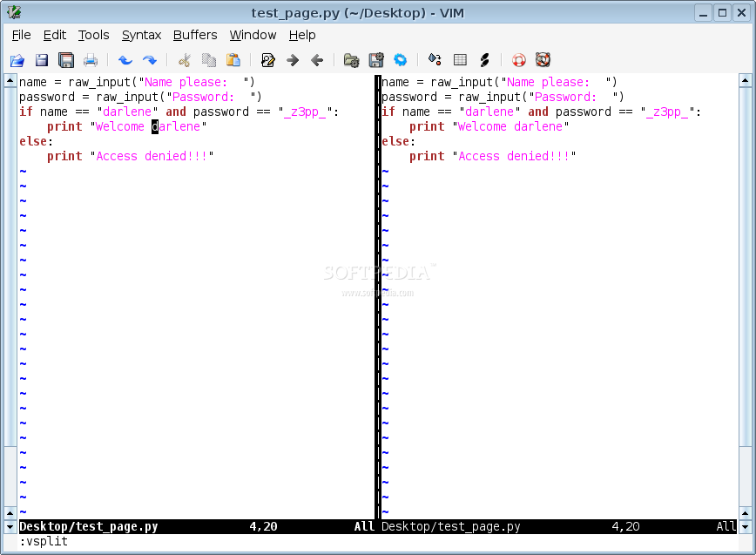
Task: Click 'Password:' string in right pane
Action: pos(565,97)
